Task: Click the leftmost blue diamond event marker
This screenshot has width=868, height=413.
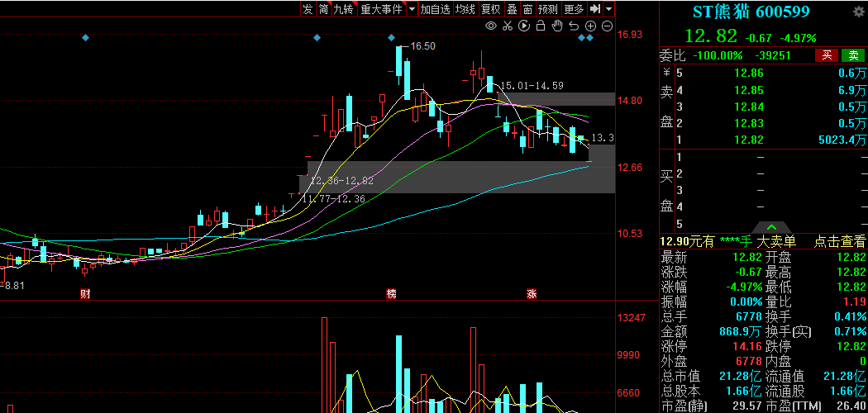Action: coord(85,38)
